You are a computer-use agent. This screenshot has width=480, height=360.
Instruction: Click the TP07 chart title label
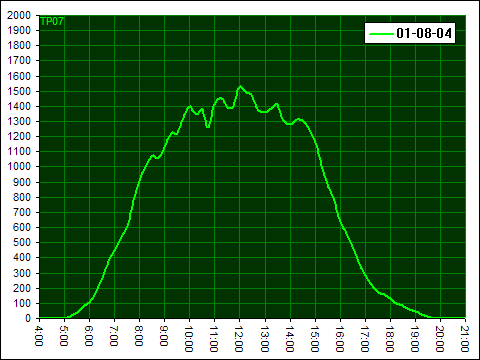click(x=52, y=21)
